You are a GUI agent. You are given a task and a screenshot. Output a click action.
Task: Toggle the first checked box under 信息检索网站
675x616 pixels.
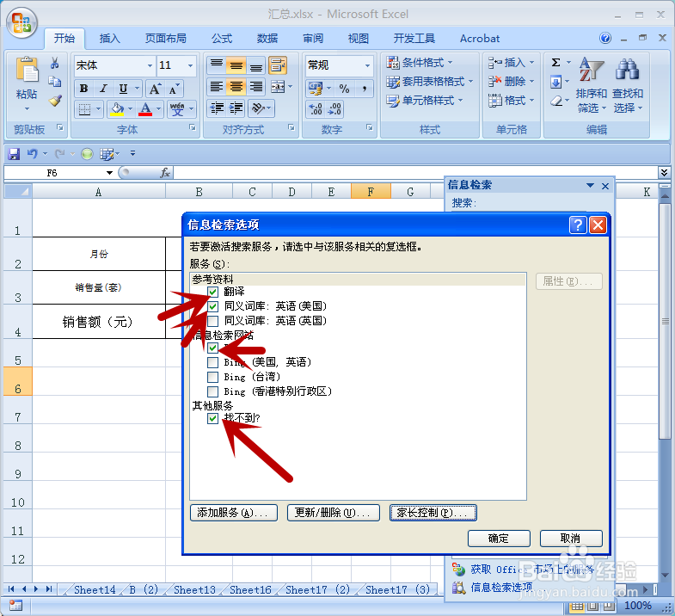click(212, 348)
